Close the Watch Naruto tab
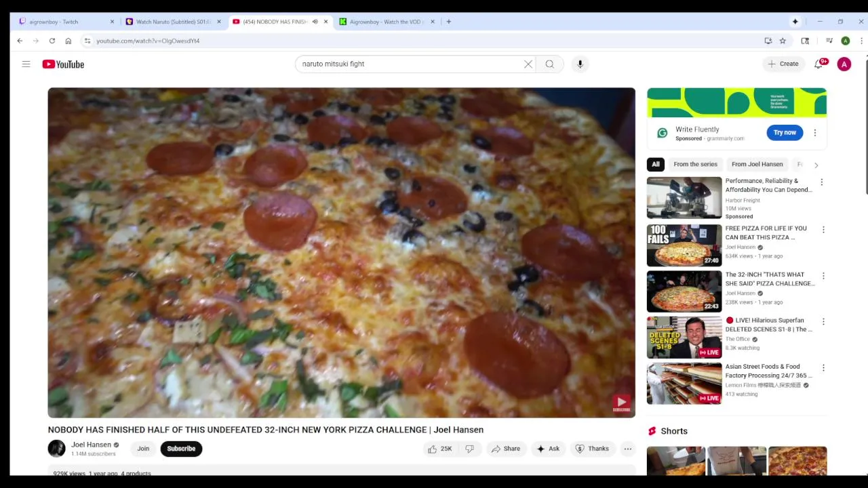 [218, 22]
